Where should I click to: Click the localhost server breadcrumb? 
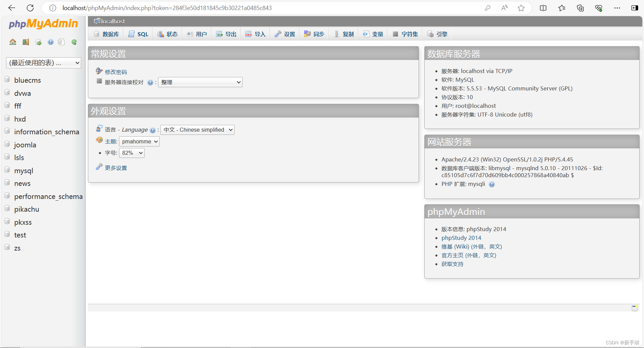[113, 21]
